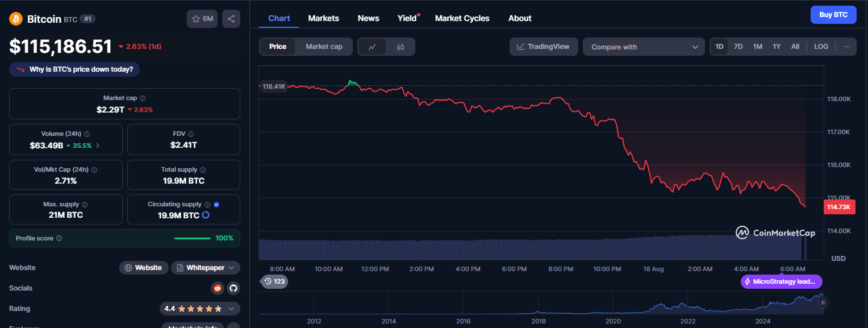Open the Market Cycles tab
This screenshot has width=868, height=328.
pyautogui.click(x=462, y=18)
